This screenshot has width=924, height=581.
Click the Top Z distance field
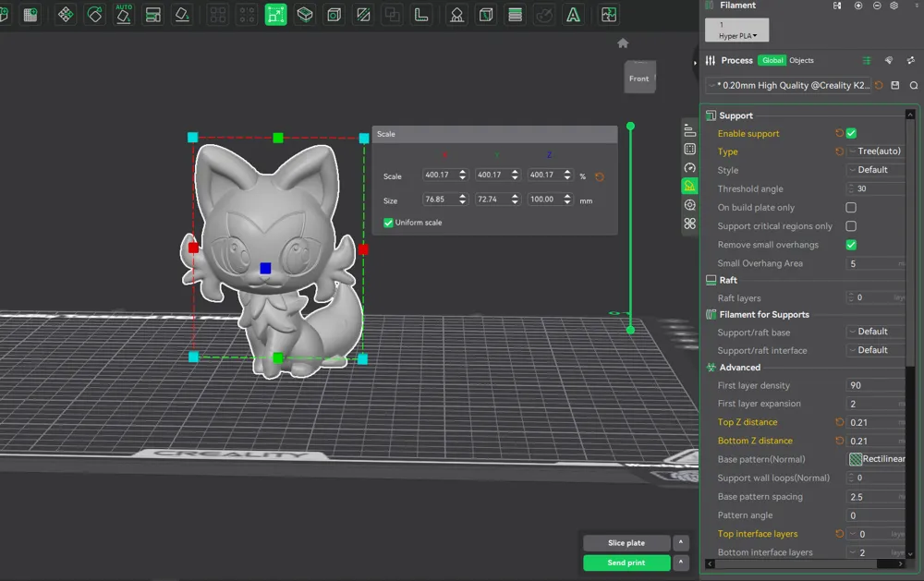pos(876,422)
